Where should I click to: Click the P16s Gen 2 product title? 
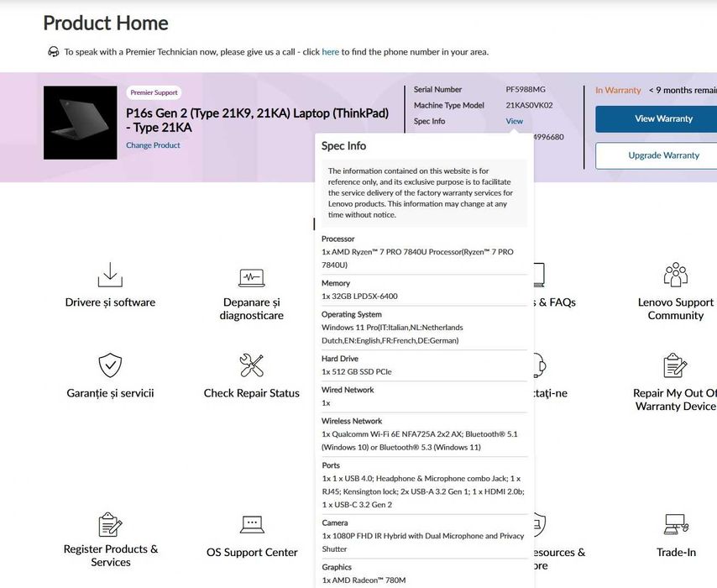coord(258,120)
